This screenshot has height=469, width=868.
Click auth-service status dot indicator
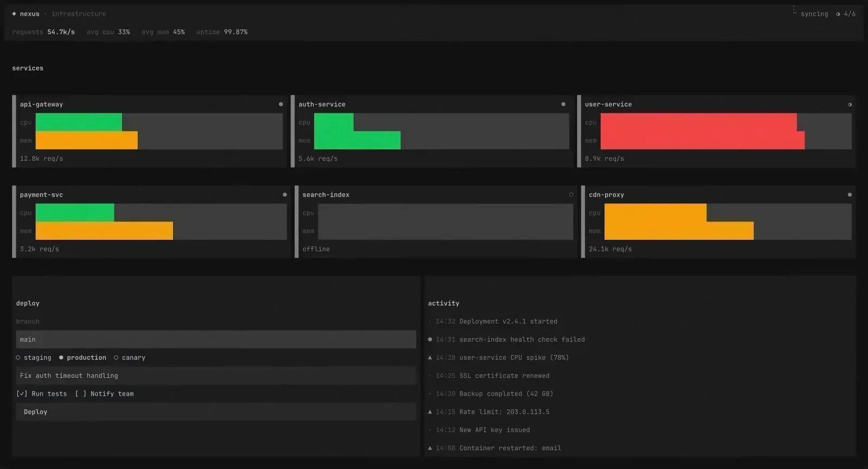point(563,104)
